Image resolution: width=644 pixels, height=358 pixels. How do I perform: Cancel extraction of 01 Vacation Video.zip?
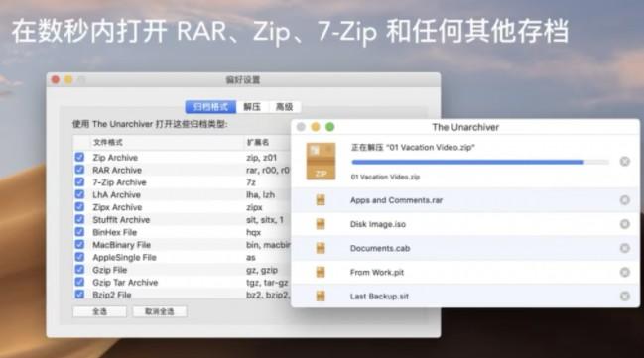[625, 162]
